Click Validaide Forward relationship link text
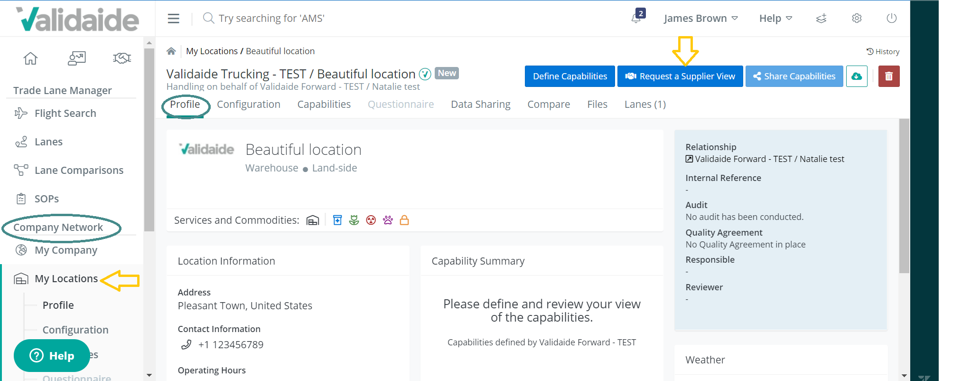 (x=770, y=159)
